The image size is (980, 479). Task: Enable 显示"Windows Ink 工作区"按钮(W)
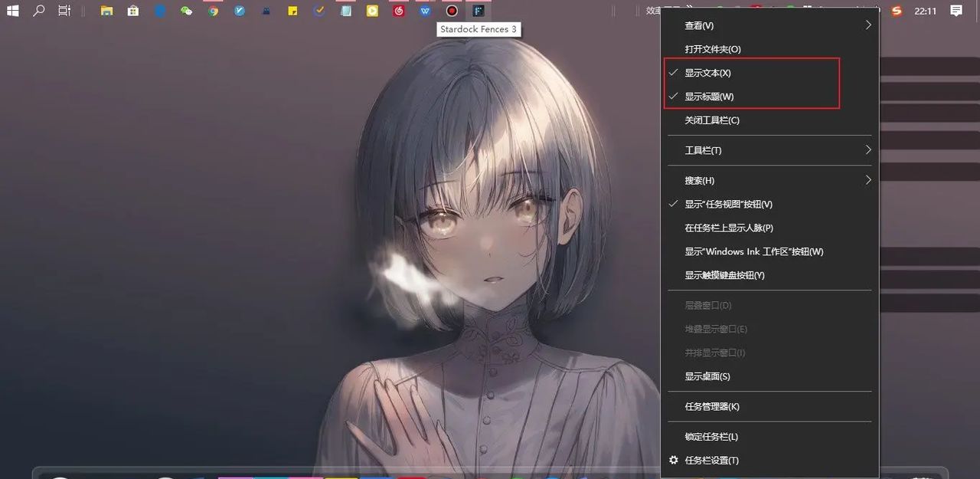[769, 251]
